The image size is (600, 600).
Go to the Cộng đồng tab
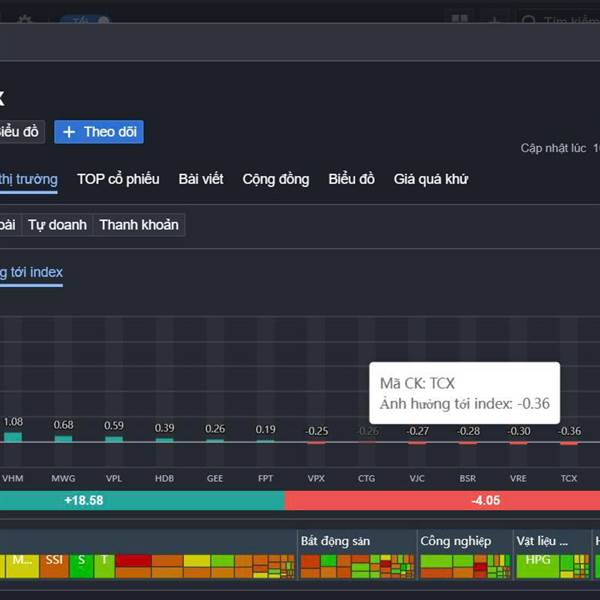(276, 179)
